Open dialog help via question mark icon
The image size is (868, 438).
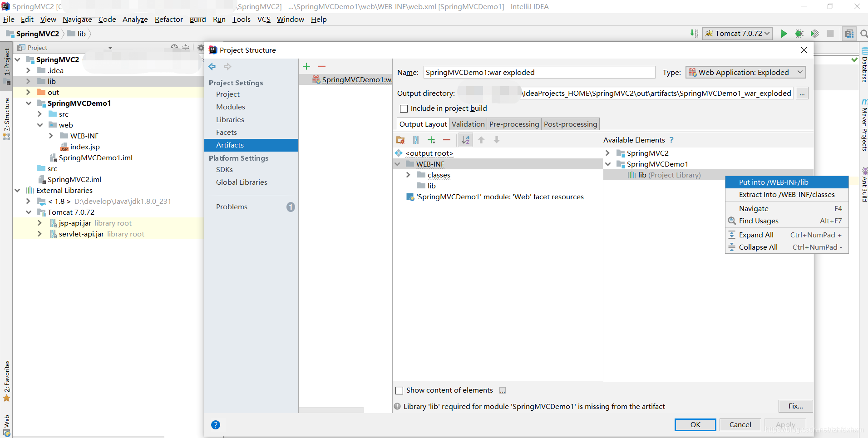[216, 425]
